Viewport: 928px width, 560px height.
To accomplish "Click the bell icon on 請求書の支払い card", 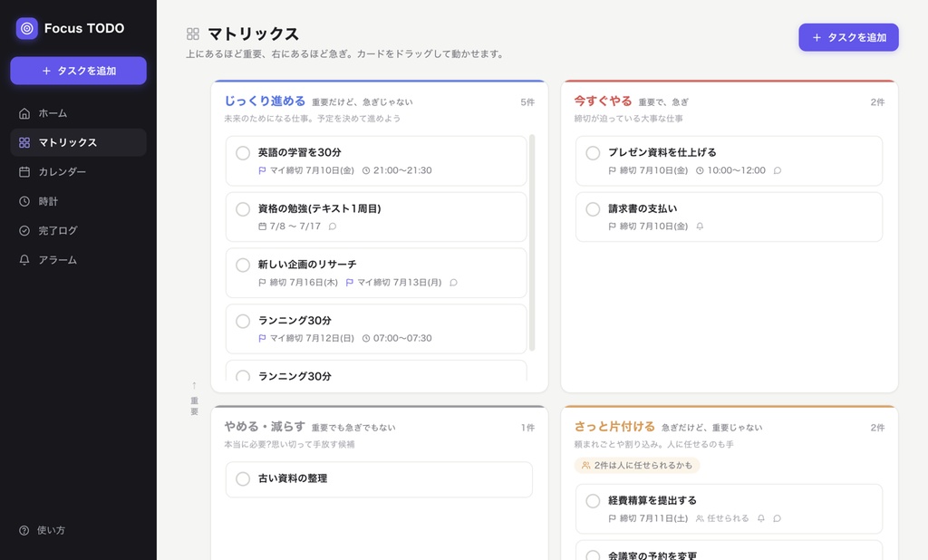I will [x=700, y=227].
